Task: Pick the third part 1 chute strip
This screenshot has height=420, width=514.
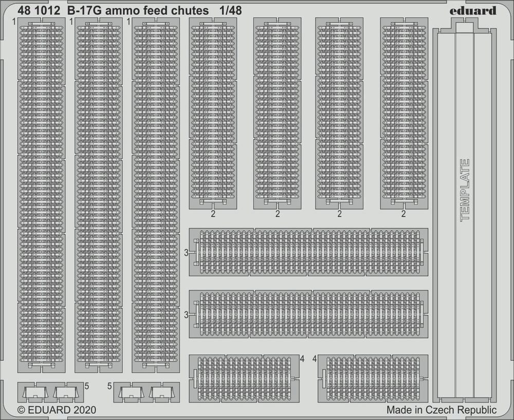Action: (x=155, y=195)
